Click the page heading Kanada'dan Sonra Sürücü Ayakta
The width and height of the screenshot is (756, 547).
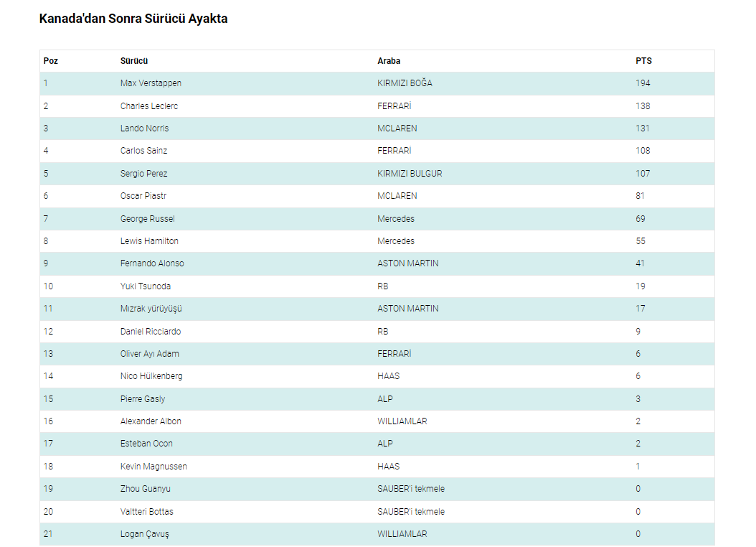click(x=133, y=19)
